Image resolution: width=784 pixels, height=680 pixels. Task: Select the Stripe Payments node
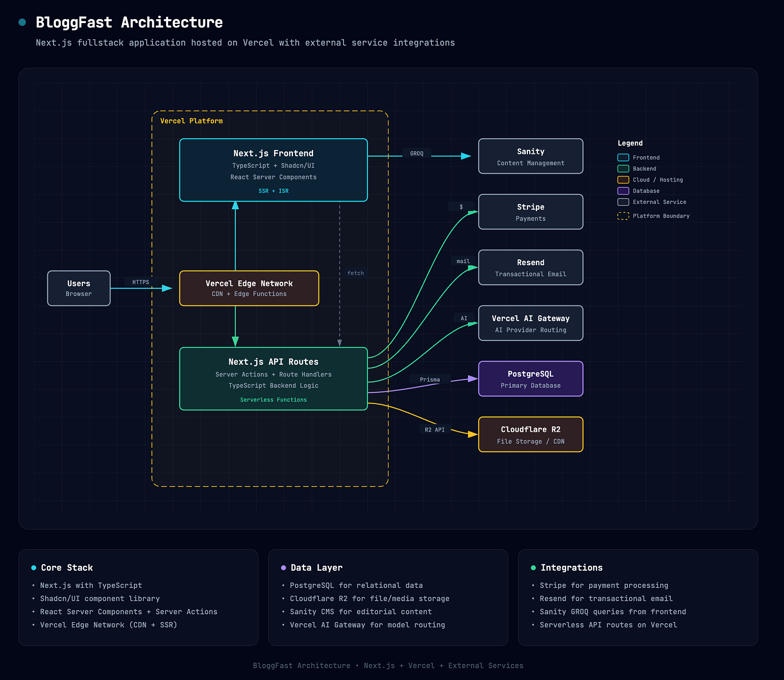click(531, 212)
